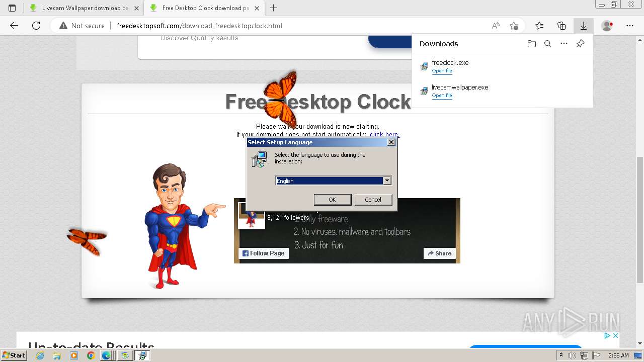
Task: Add this page to favorites
Action: (514, 26)
